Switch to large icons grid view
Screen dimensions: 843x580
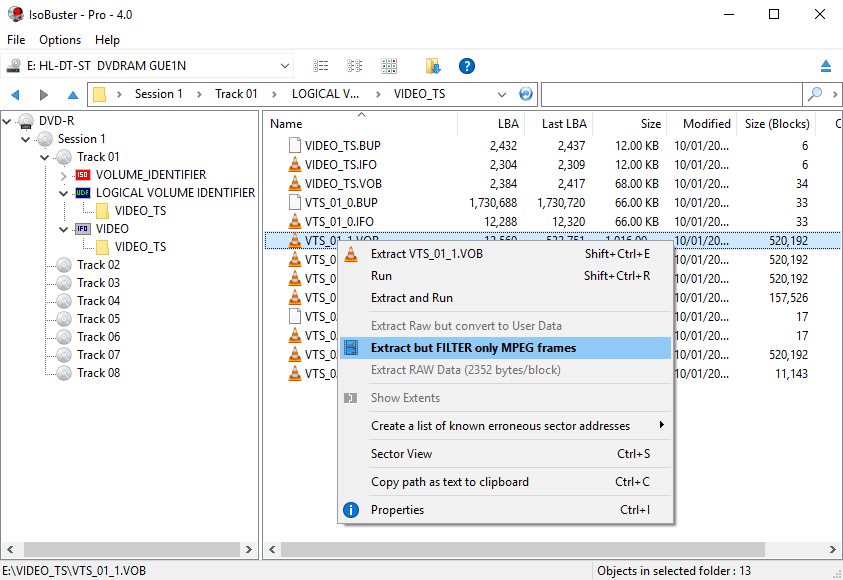389,66
